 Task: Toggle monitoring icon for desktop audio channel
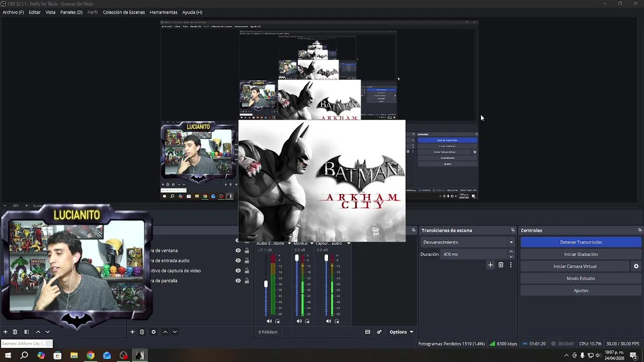277,321
